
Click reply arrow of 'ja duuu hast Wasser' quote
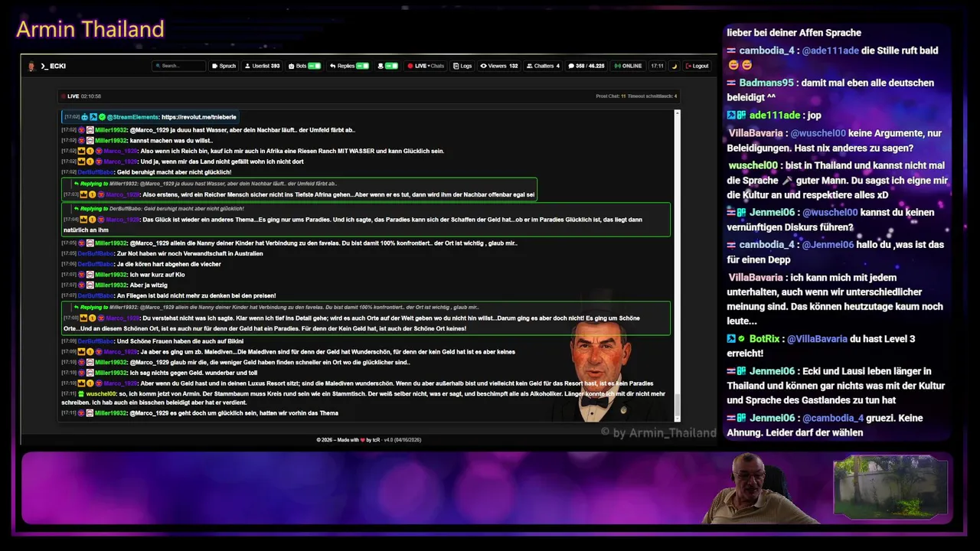tap(77, 184)
